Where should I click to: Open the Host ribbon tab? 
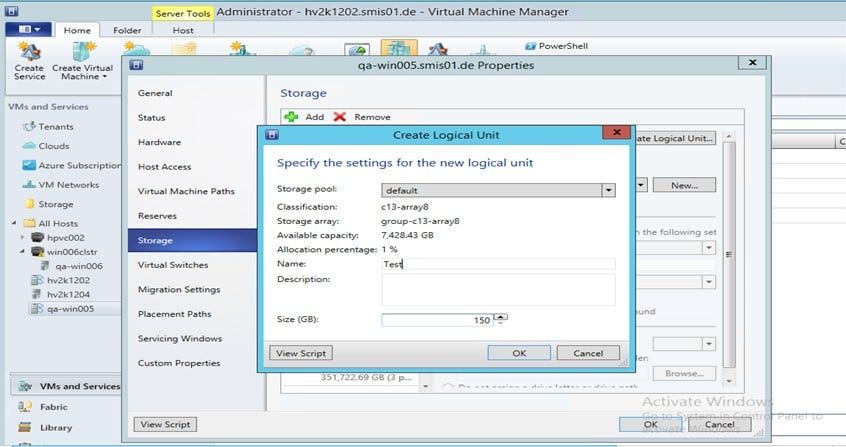point(183,31)
